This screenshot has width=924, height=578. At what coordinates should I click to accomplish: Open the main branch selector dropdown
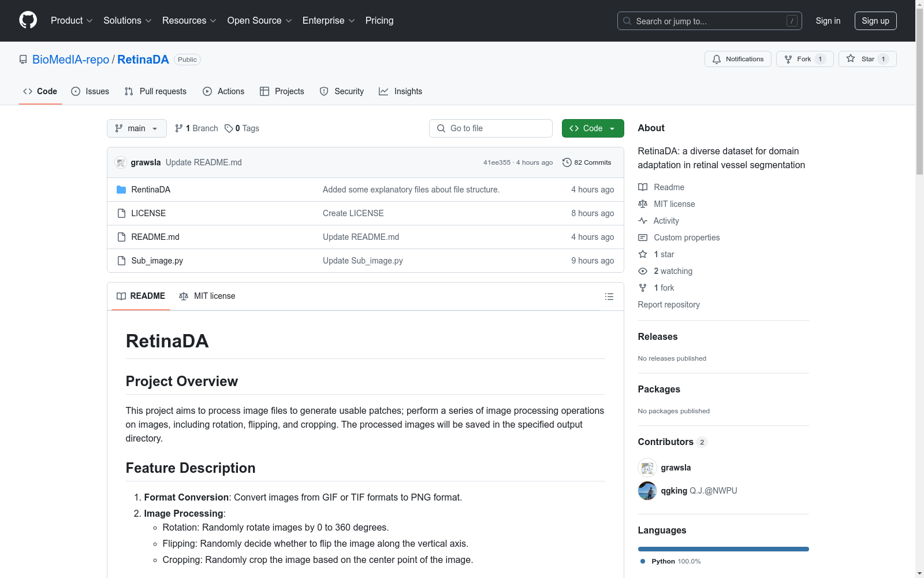(x=137, y=128)
